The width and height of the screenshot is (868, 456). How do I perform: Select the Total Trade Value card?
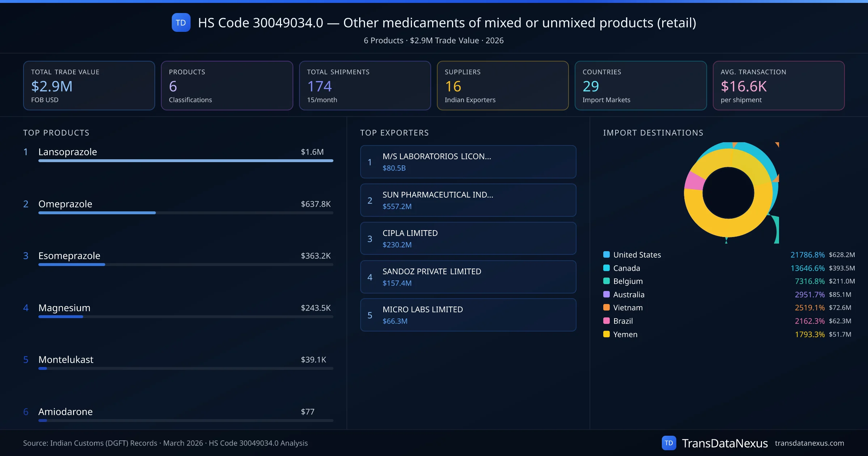[x=89, y=85]
